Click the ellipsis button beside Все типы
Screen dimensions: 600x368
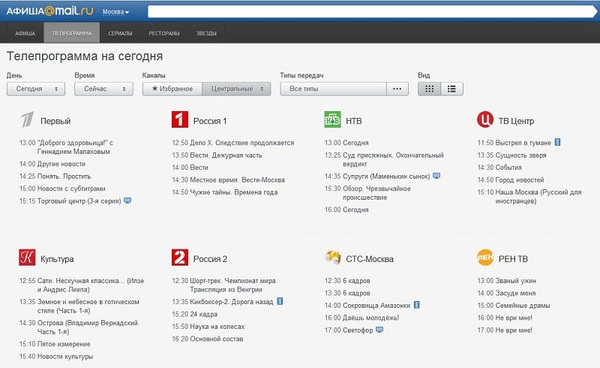coord(397,89)
